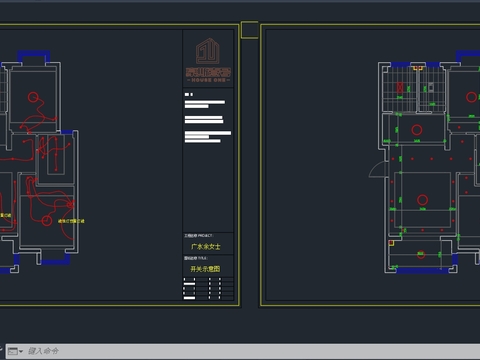Select the blue window block atop left plan
This screenshot has height=360, width=480.
pyautogui.click(x=34, y=56)
